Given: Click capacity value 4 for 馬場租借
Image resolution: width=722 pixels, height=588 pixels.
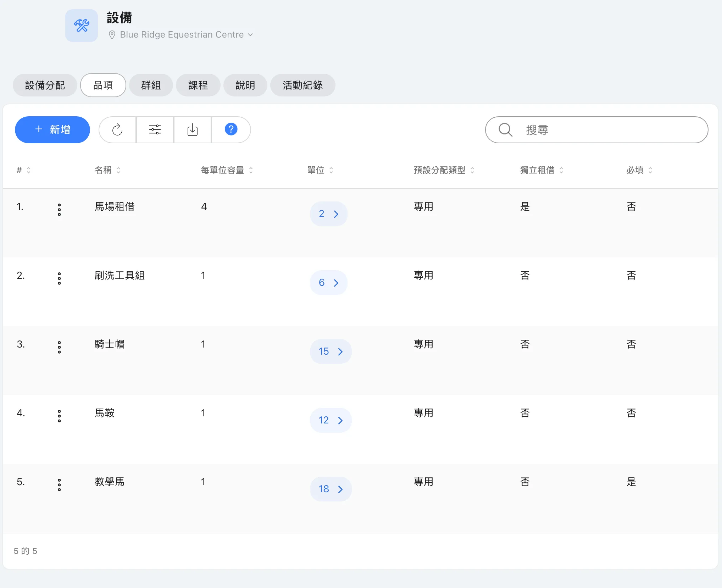Looking at the screenshot, I should tap(204, 206).
